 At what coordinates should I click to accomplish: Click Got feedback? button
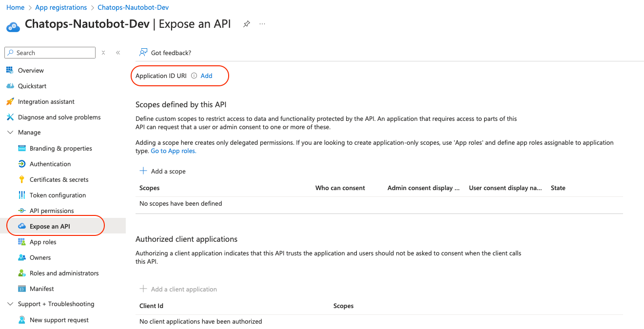click(x=165, y=53)
